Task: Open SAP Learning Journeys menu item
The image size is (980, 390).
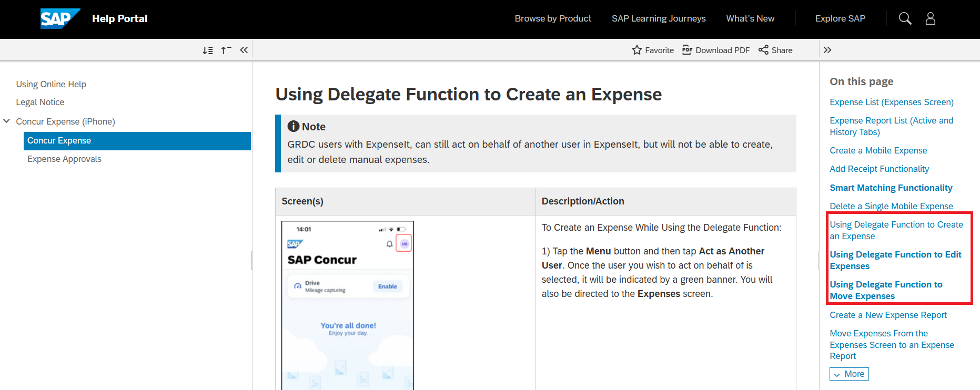Action: pos(659,18)
